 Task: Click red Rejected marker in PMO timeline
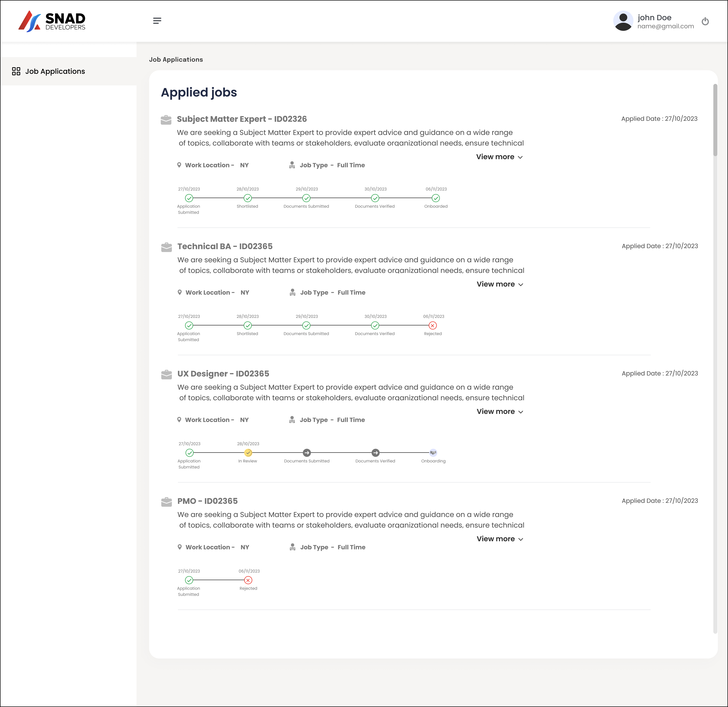[x=248, y=580]
